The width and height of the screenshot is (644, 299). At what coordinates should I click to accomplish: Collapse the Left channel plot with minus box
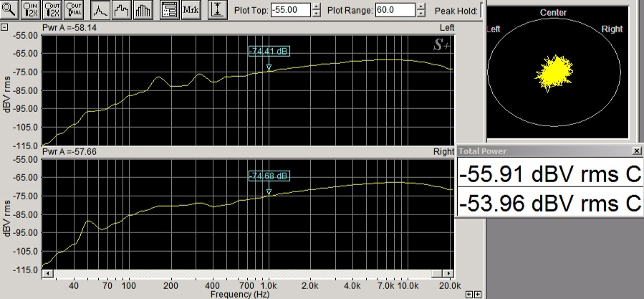(x=4, y=27)
